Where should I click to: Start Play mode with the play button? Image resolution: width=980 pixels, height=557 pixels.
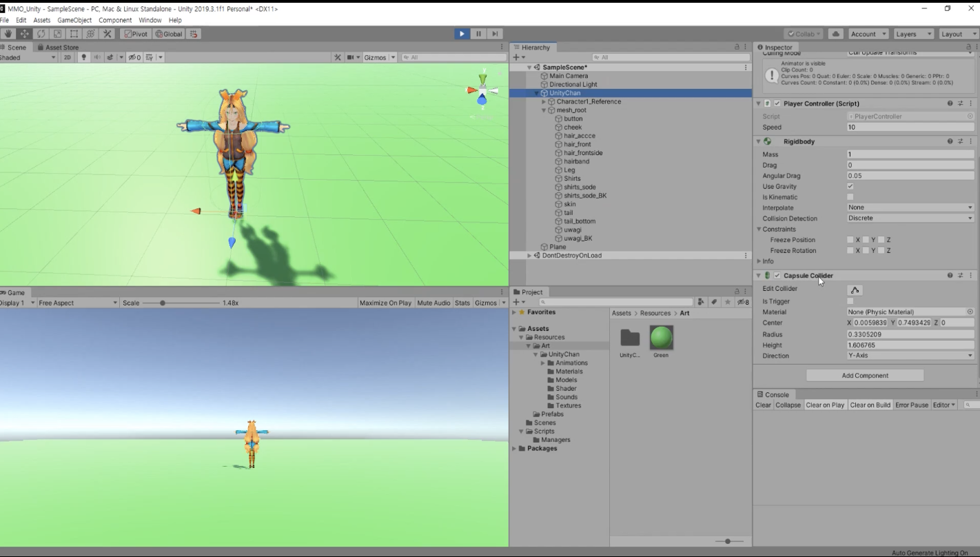(x=462, y=34)
